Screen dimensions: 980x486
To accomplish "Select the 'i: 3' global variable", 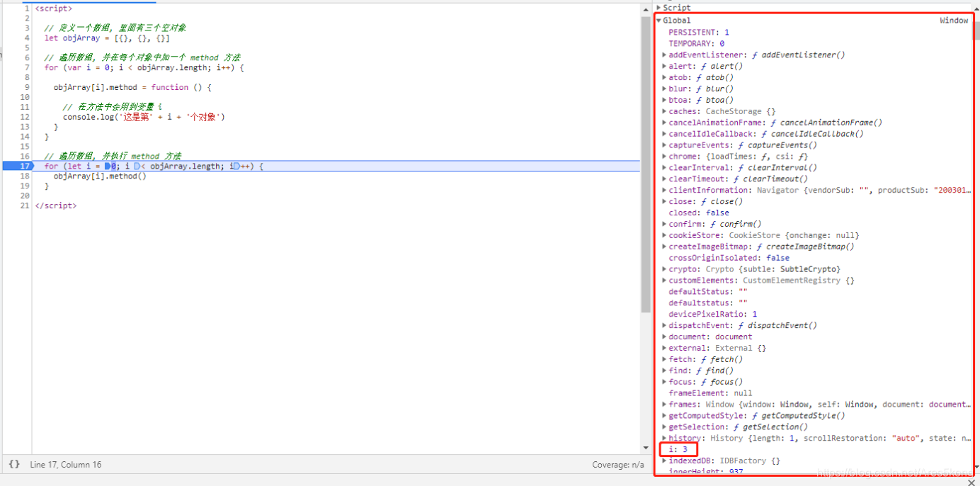I will (678, 449).
